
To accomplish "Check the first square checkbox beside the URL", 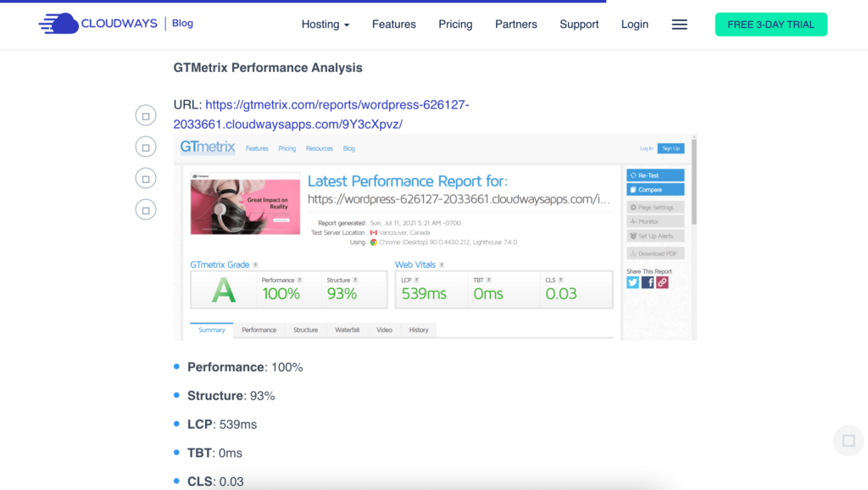I will [x=145, y=114].
